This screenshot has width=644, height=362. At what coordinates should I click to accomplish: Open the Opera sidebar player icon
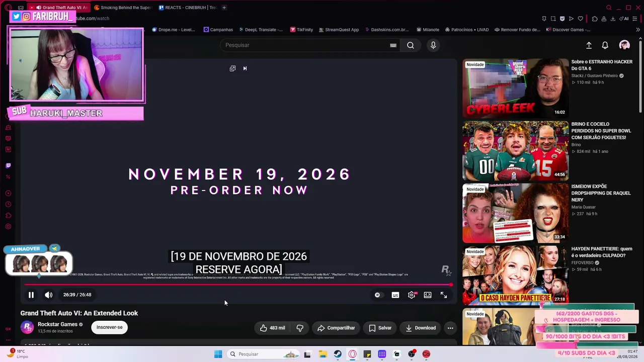click(8, 194)
